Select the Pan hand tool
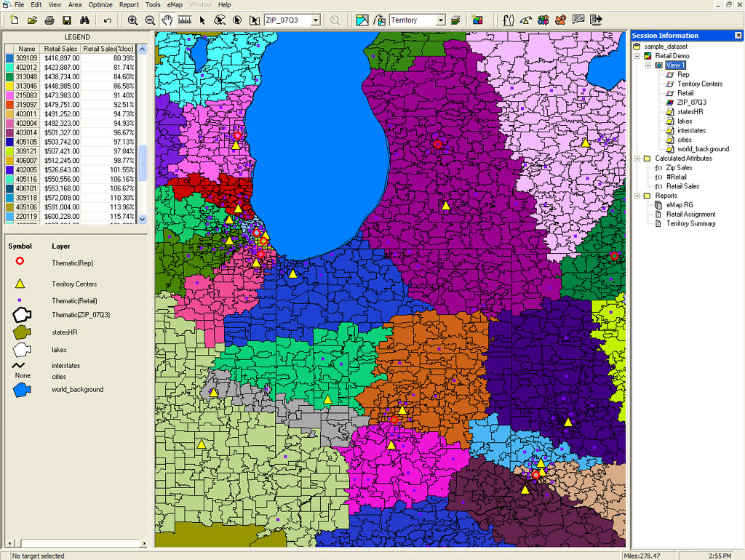This screenshot has width=745, height=560. click(168, 20)
